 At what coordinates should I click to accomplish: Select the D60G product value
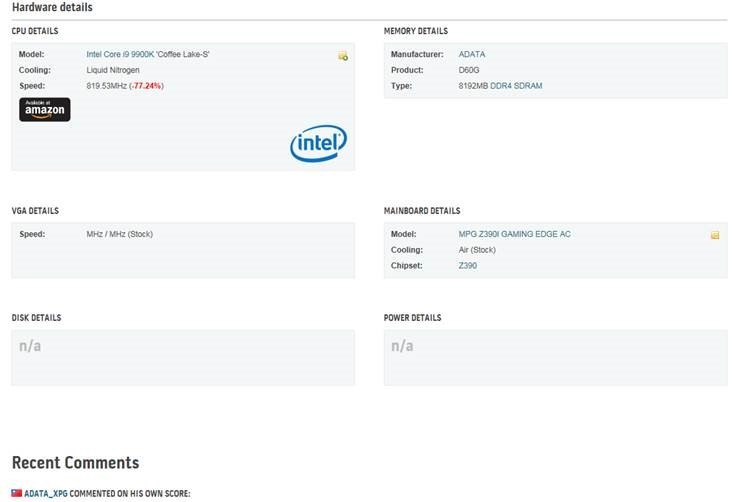click(469, 70)
